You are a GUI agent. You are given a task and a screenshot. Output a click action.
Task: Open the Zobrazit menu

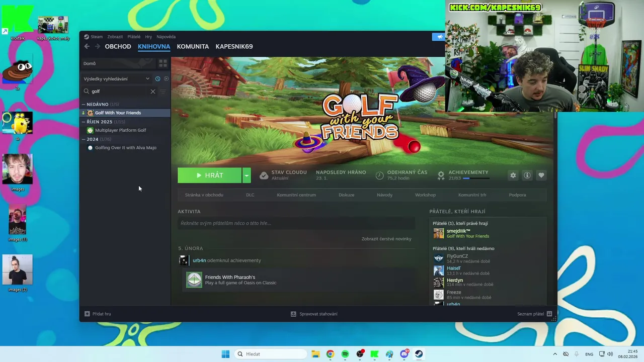[x=115, y=37]
